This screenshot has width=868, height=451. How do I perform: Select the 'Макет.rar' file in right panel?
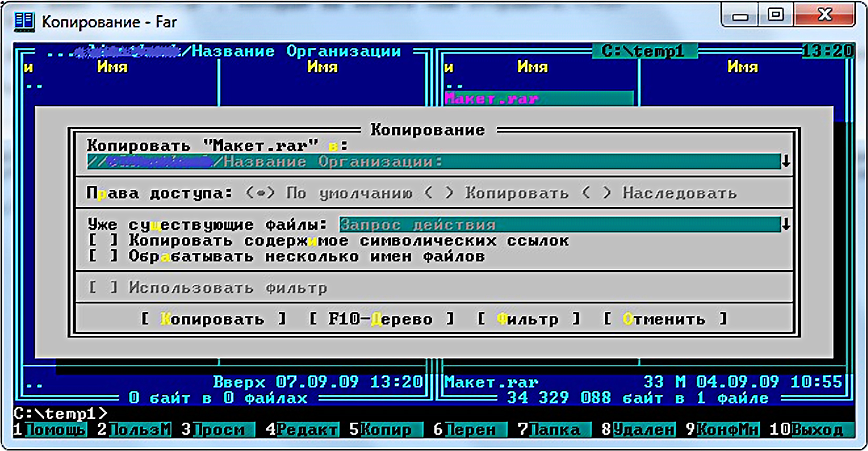539,99
